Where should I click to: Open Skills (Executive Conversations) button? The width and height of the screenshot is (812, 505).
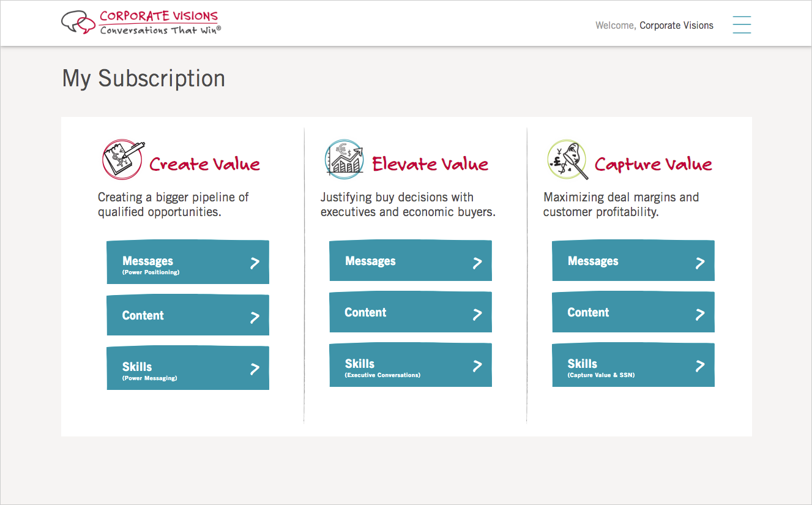(x=411, y=365)
